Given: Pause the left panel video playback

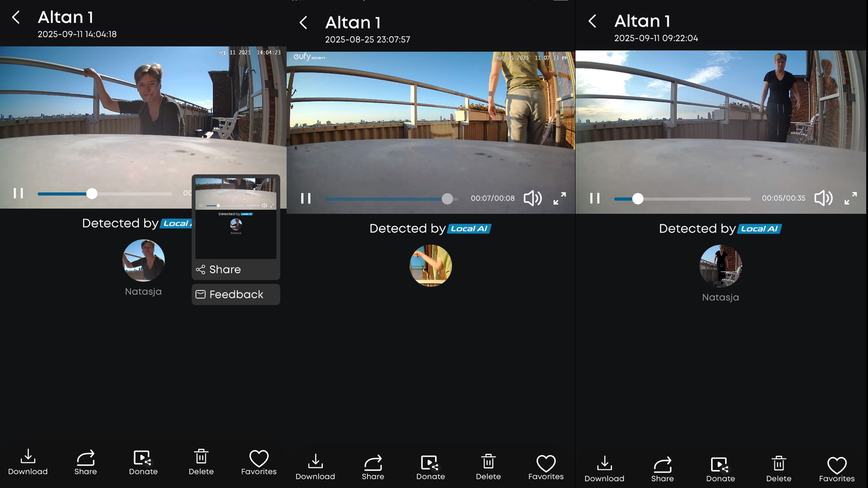Looking at the screenshot, I should pos(18,193).
